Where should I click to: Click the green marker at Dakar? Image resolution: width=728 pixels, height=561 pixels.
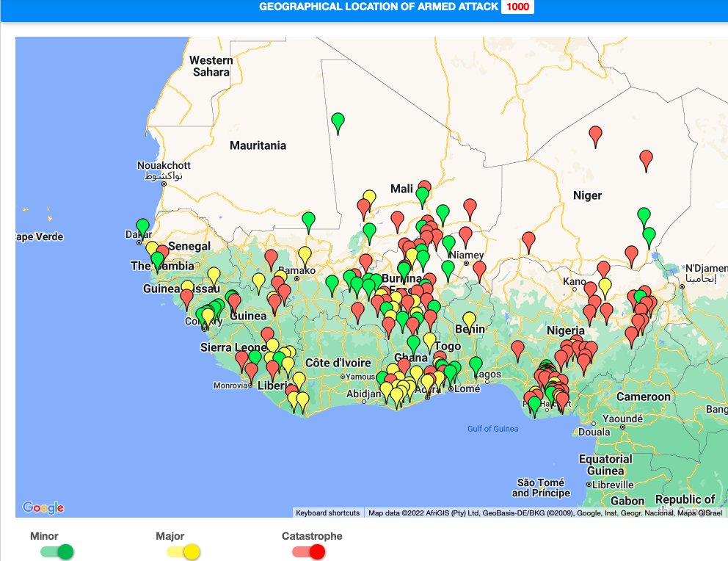click(x=142, y=227)
